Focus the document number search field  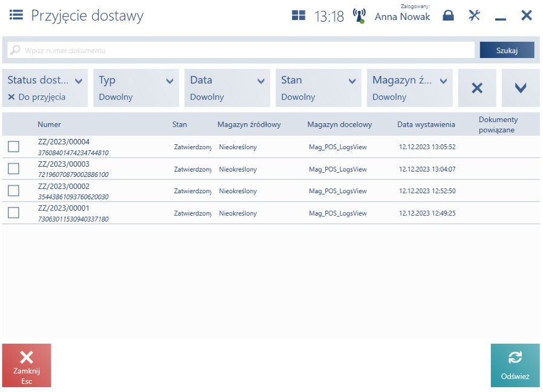(x=241, y=50)
